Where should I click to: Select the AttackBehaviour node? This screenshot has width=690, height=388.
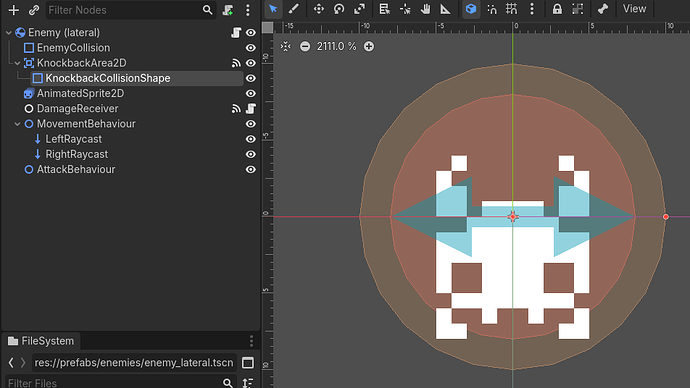click(x=76, y=169)
